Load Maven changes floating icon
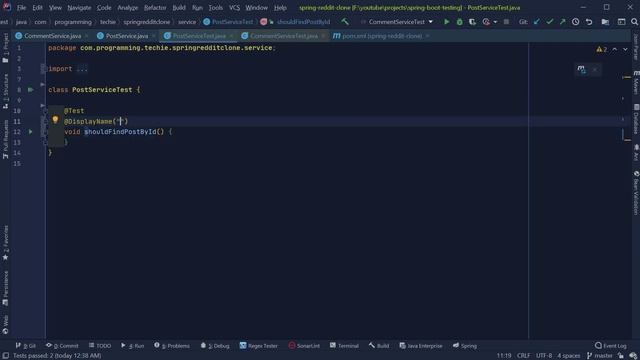The image size is (640, 360). click(x=581, y=69)
